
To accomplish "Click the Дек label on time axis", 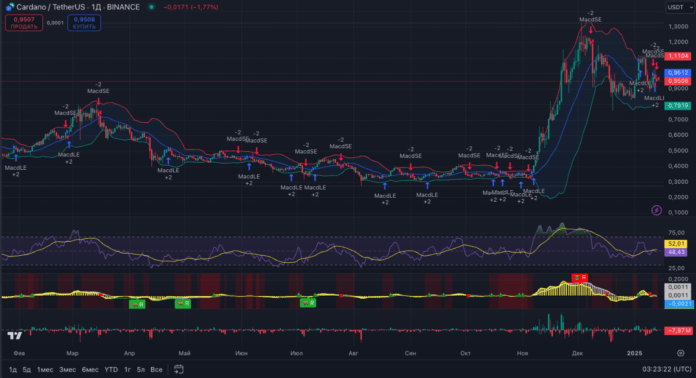I will pos(577,353).
